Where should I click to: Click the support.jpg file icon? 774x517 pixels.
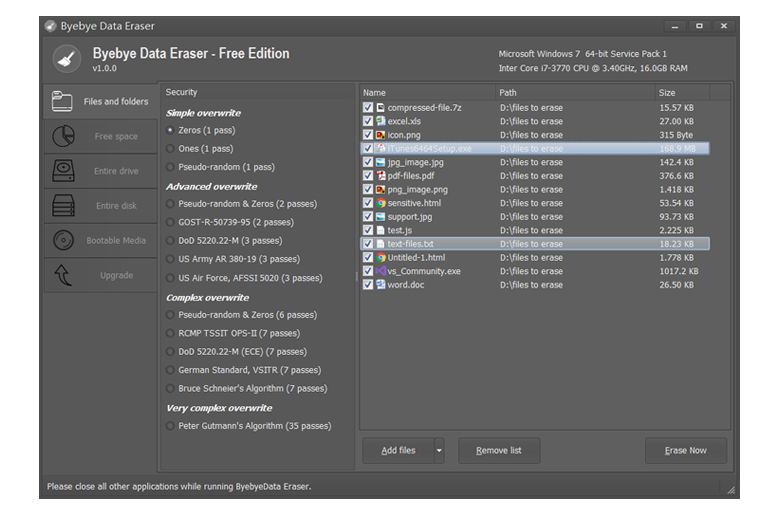(x=381, y=217)
